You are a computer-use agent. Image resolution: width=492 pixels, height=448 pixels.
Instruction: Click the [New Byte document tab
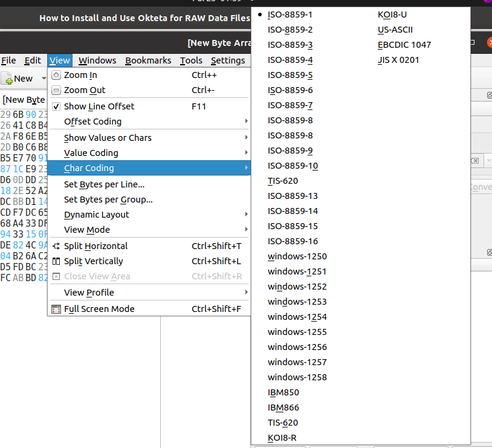pyautogui.click(x=24, y=100)
